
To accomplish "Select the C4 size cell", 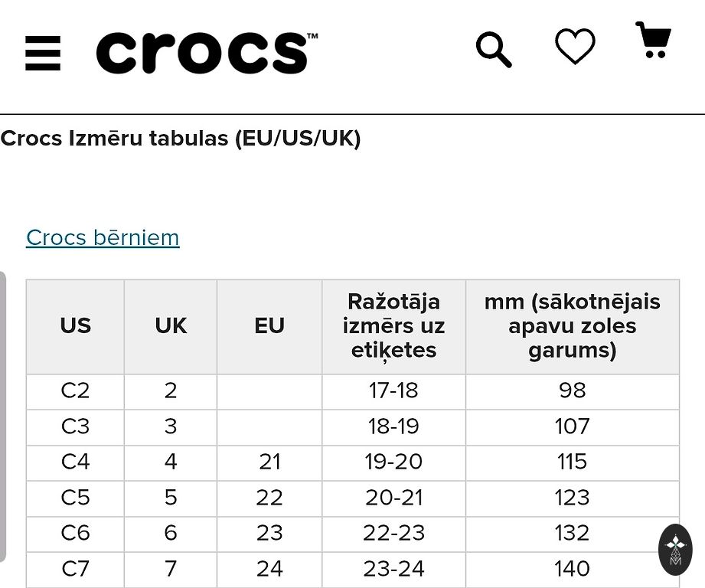I will [75, 462].
